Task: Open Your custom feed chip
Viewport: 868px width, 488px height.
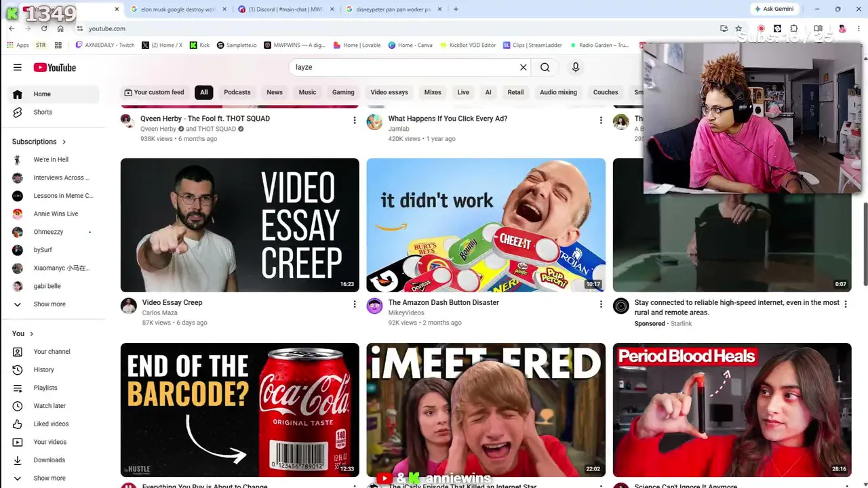Action: point(154,92)
